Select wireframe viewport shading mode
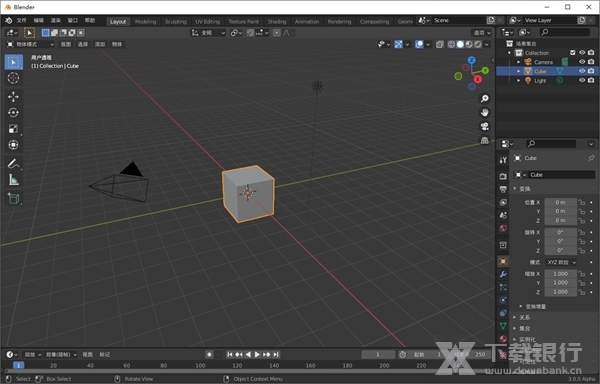This screenshot has height=384, width=600. click(x=452, y=44)
